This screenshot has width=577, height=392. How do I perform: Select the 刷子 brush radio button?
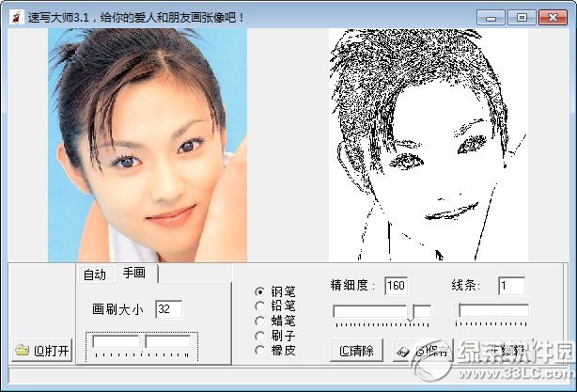click(259, 336)
